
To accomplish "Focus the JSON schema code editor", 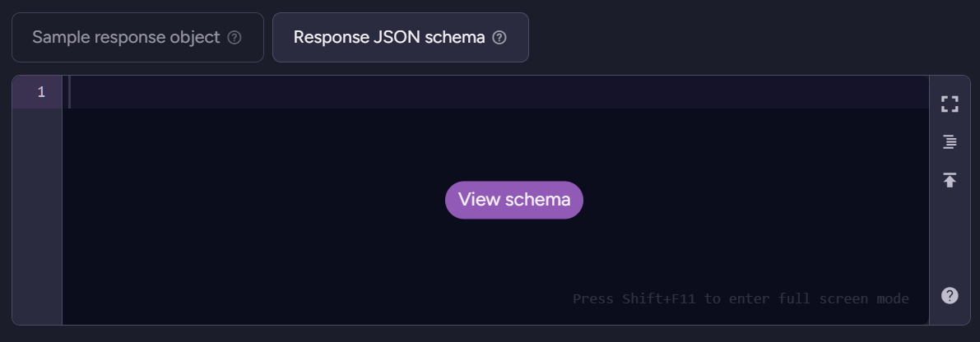I will [495, 200].
